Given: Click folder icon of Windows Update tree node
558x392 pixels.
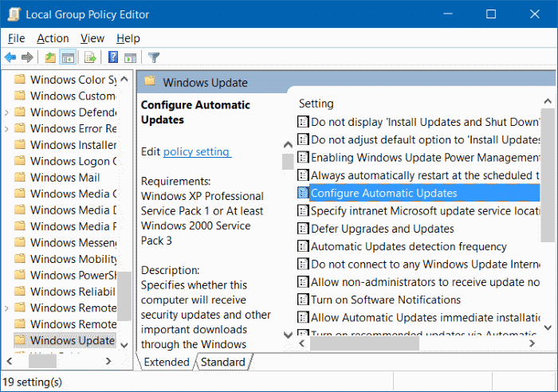Looking at the screenshot, I should tap(20, 340).
